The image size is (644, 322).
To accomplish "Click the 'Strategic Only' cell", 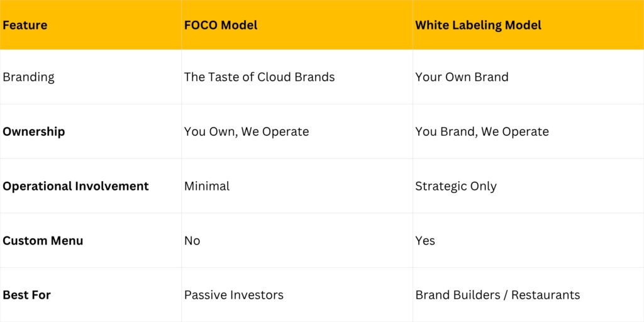I will [x=456, y=186].
